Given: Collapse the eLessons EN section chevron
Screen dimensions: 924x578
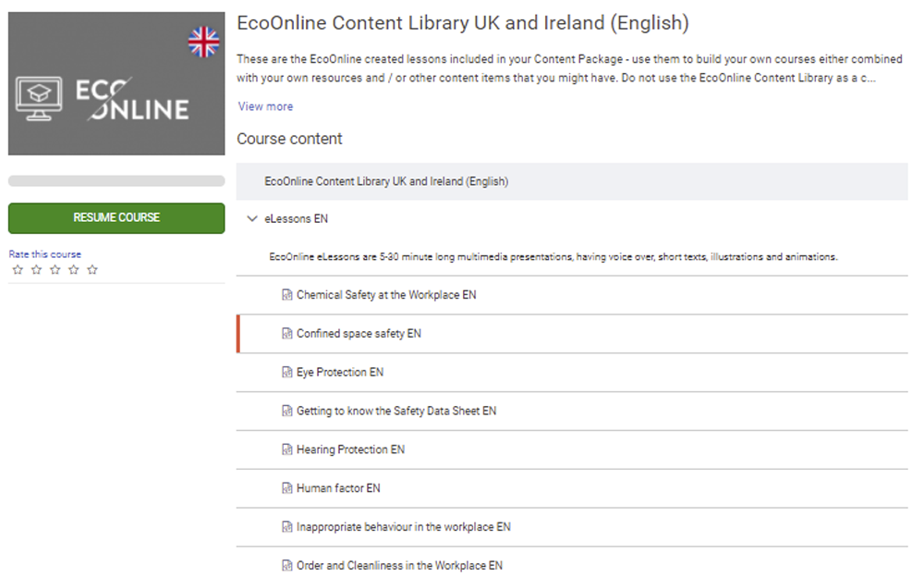Looking at the screenshot, I should pyautogui.click(x=252, y=219).
